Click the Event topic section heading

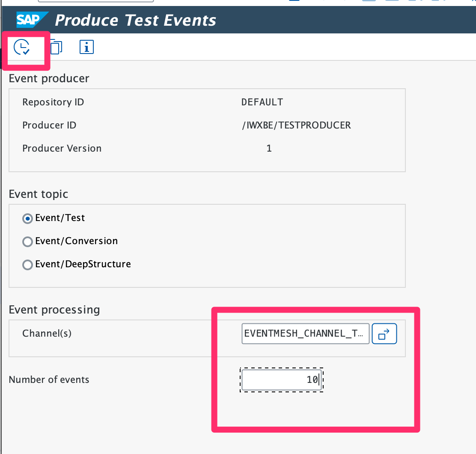point(39,194)
